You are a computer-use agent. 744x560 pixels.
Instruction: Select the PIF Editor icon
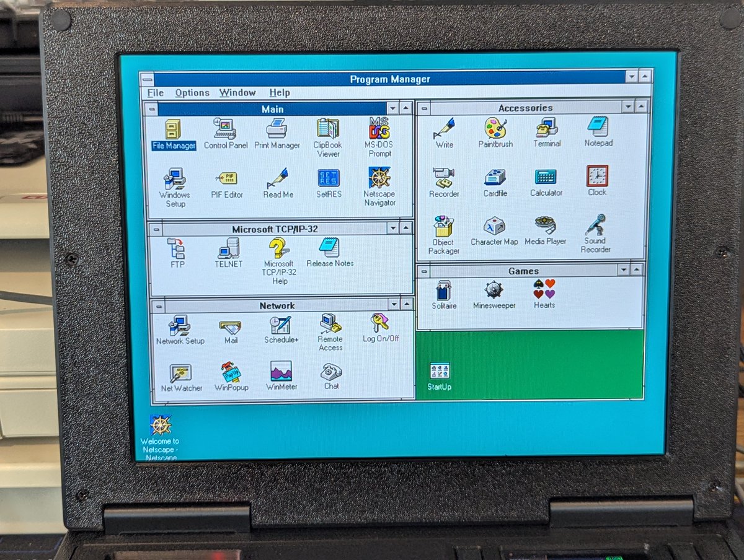(226, 178)
